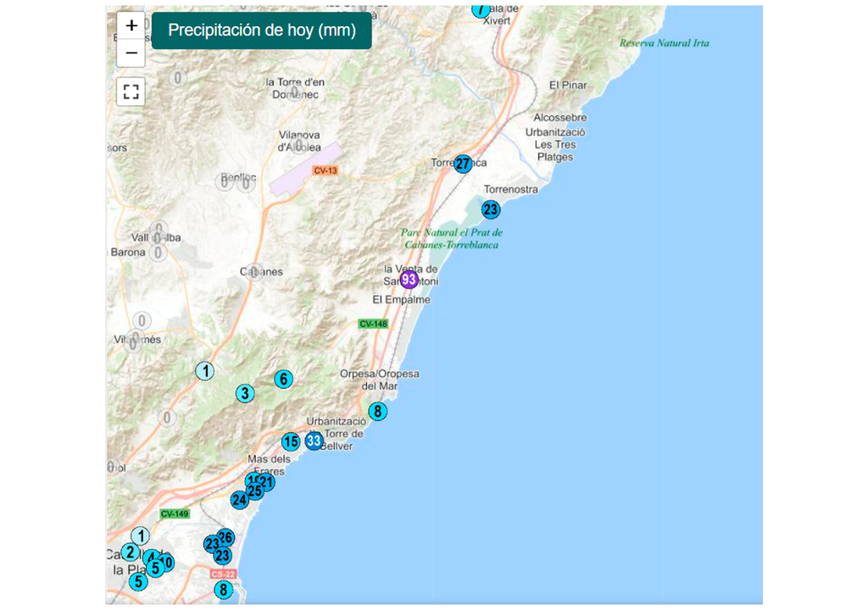Select the 0 mm marker on la Torre d'en Domenec

(294, 91)
